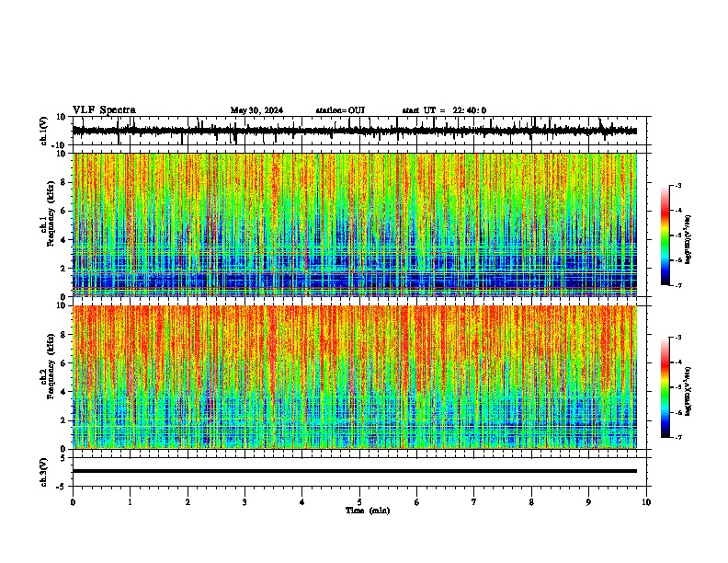Click the "-3" label on ch.2 color bar
The height and width of the screenshot is (563, 728).
click(x=677, y=338)
